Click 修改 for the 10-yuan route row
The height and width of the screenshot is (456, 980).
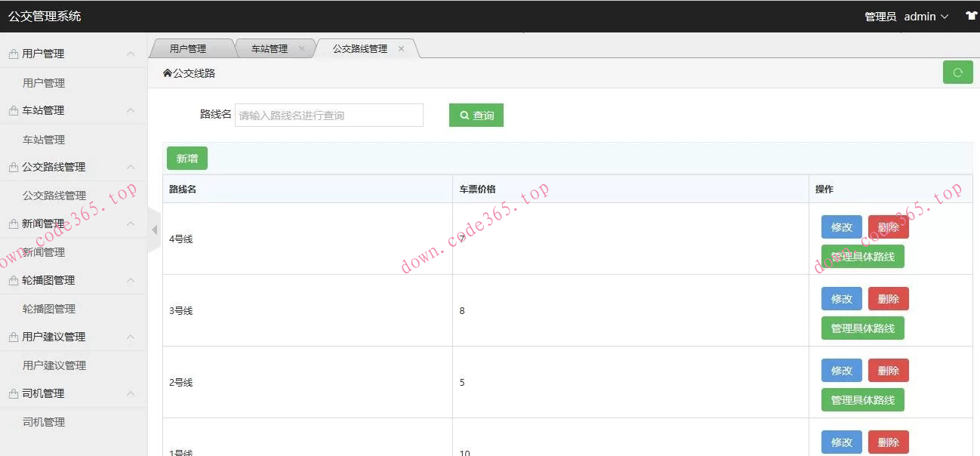point(842,442)
